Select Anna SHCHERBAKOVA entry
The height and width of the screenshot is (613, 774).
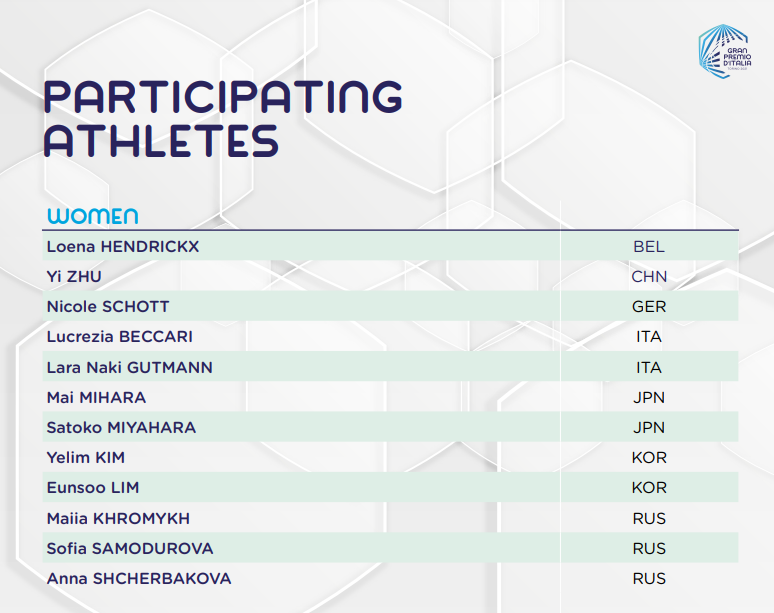(x=139, y=578)
